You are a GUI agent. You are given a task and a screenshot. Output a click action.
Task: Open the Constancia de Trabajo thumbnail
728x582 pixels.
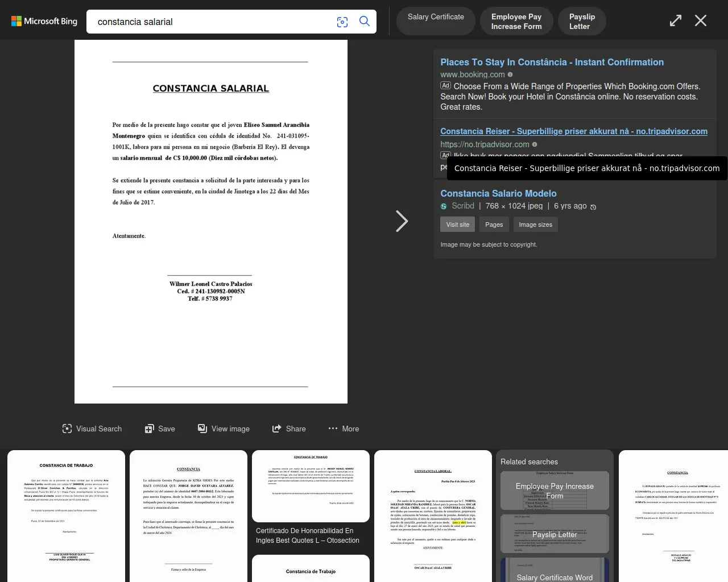coord(66,515)
